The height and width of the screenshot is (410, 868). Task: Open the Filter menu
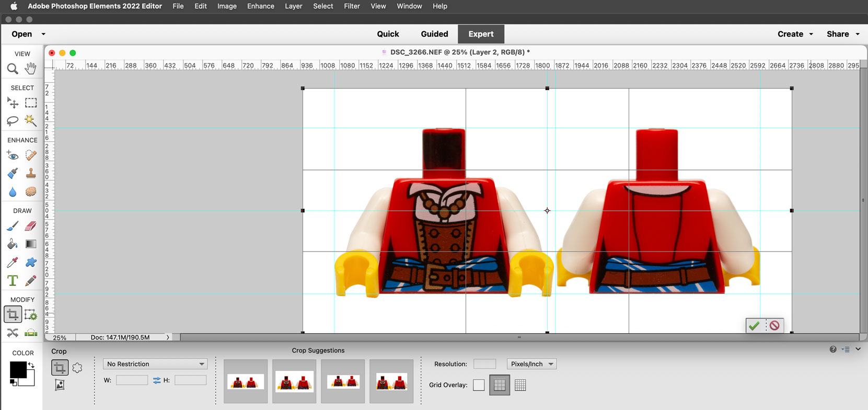[x=352, y=6]
